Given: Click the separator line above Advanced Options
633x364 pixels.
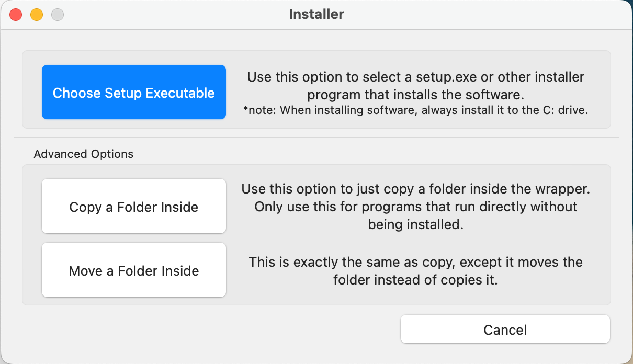Looking at the screenshot, I should (x=316, y=138).
